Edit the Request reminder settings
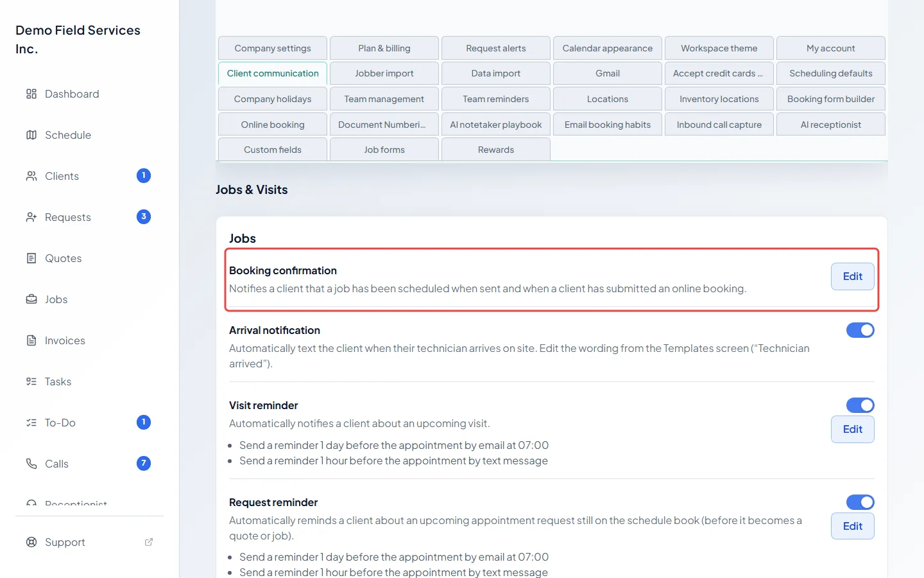This screenshot has width=924, height=578. click(853, 526)
